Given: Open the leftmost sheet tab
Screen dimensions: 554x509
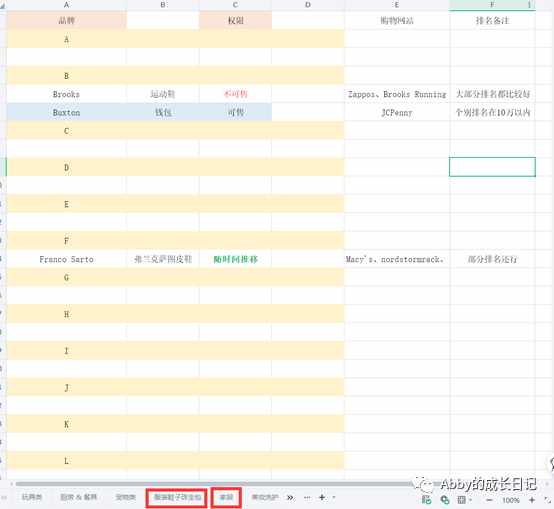Looking at the screenshot, I should pyautogui.click(x=32, y=497).
